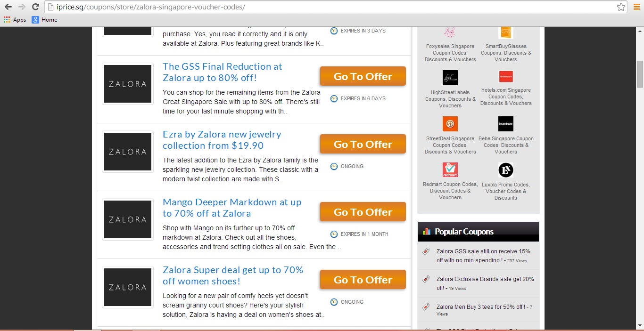644x331 pixels.
Task: Open 'Ezra by Zalora new jewelry collection' title
Action: 222,140
